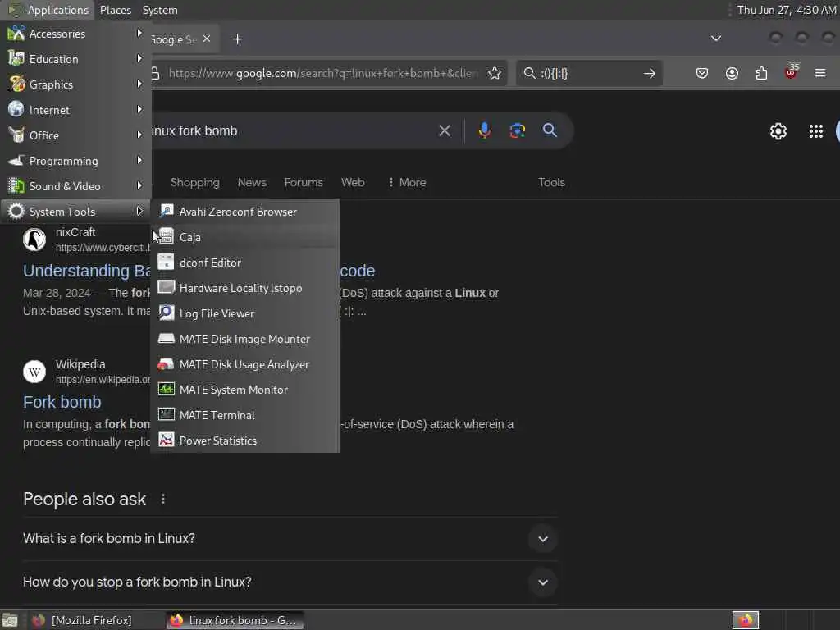Launch MATE Disk Image Mounter
The image size is (840, 630).
tap(244, 339)
